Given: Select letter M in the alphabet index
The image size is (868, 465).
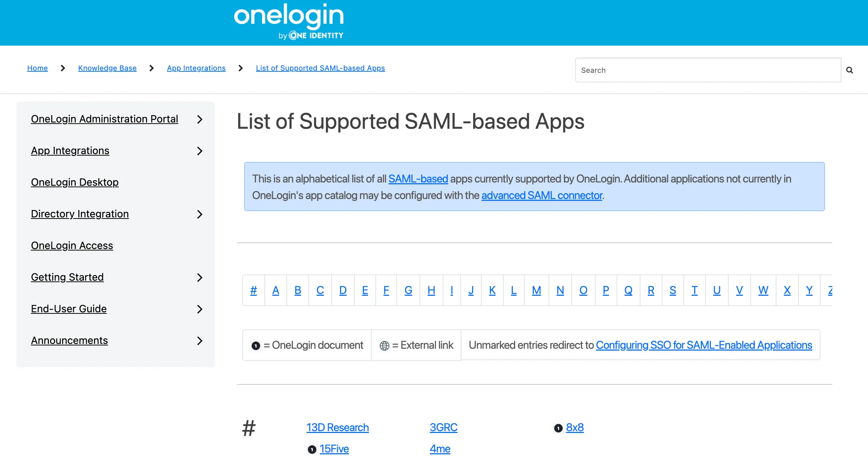Looking at the screenshot, I should tap(536, 290).
